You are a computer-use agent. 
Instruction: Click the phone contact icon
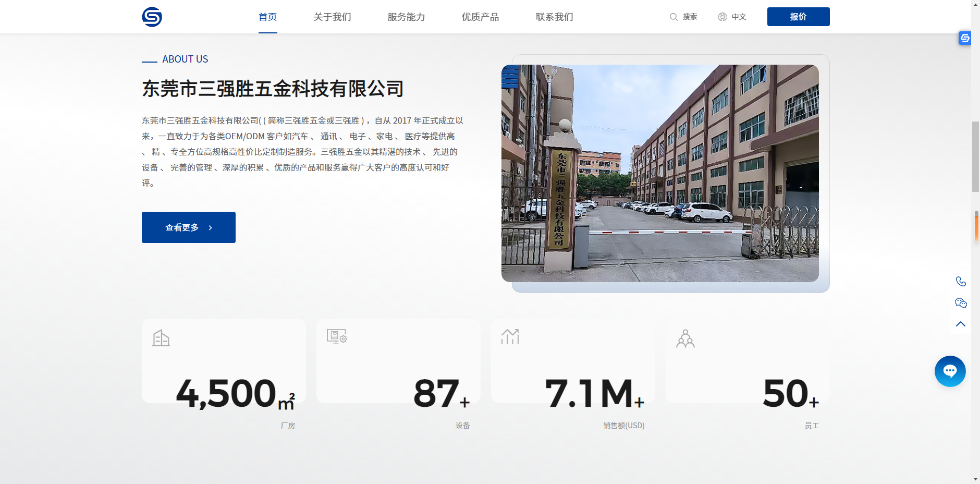coord(961,282)
